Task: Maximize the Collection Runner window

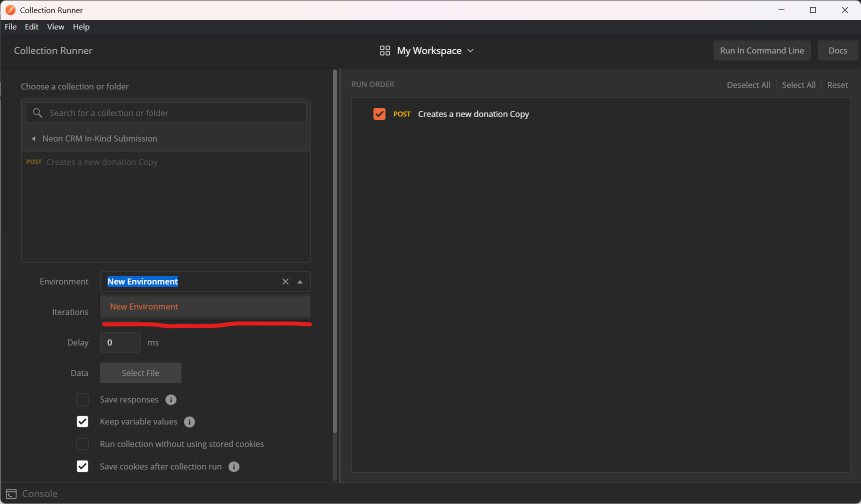Action: (813, 10)
